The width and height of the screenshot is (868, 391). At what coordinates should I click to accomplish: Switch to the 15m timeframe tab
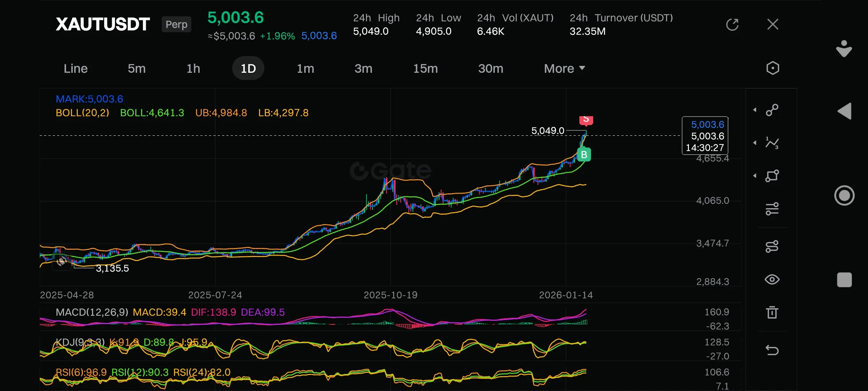pos(425,68)
